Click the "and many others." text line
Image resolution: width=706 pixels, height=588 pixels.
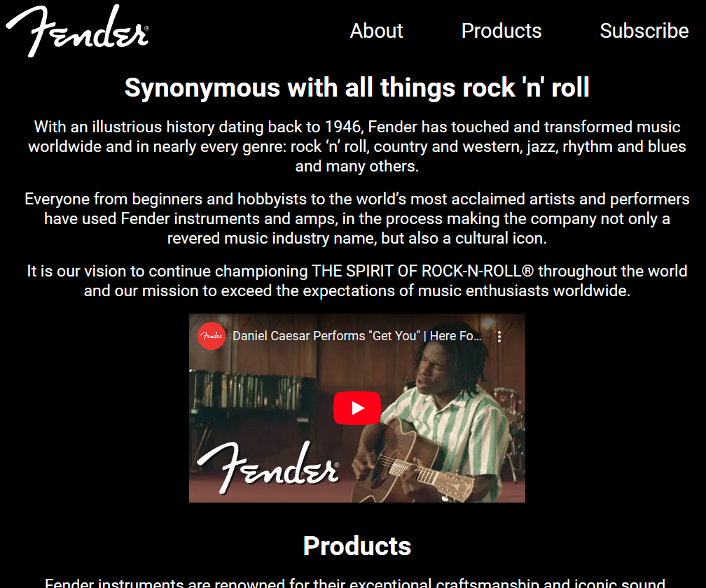click(357, 167)
